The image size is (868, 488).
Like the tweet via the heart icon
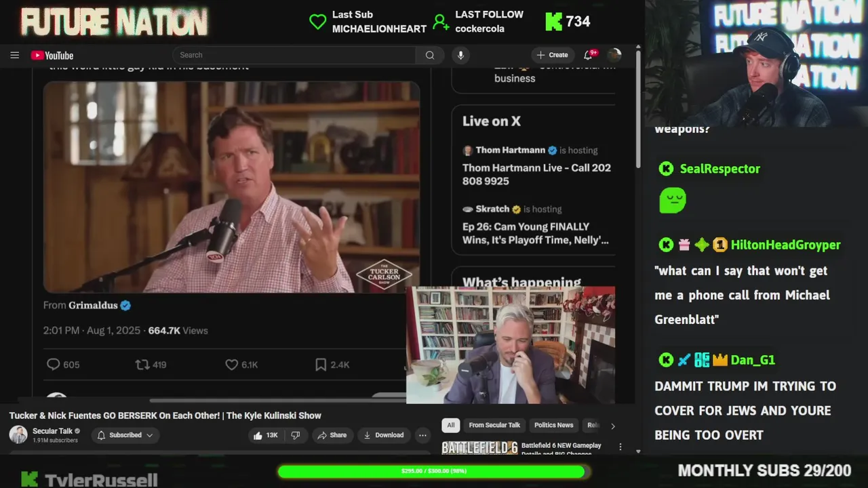click(x=231, y=365)
